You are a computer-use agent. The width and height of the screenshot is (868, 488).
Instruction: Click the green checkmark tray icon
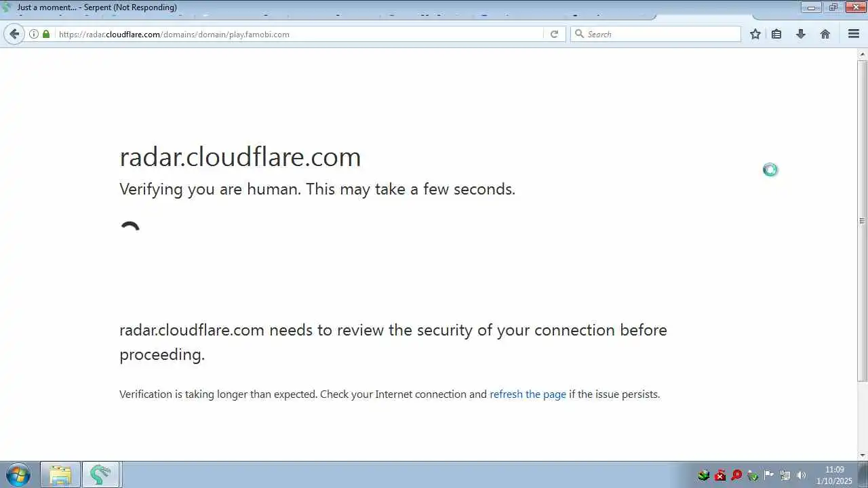coord(753,475)
